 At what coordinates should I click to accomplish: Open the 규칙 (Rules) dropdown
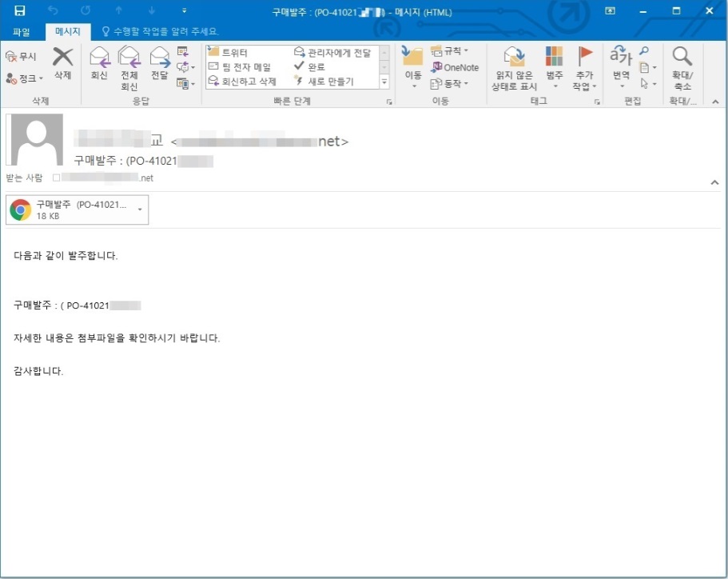(x=449, y=50)
